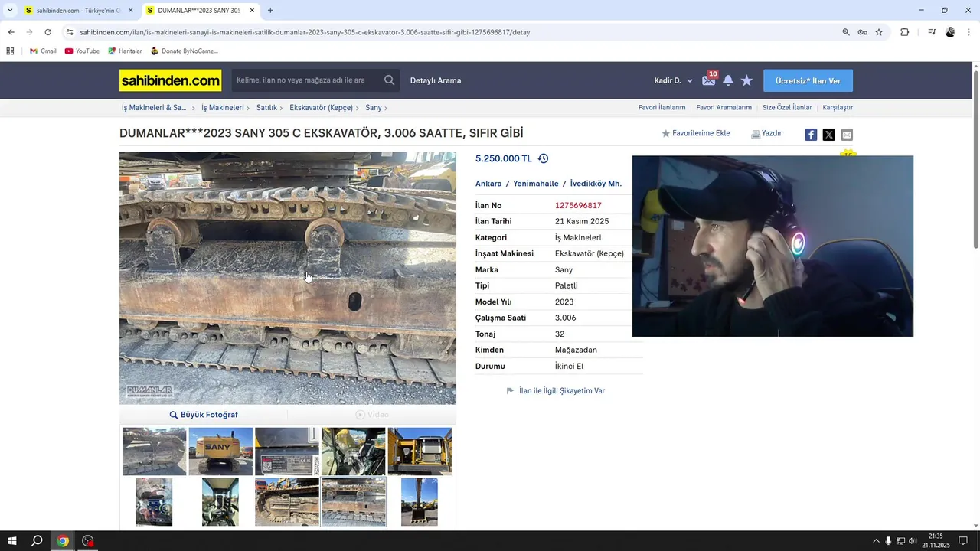
Task: Open browser zoom icon in address bar
Action: (x=846, y=32)
